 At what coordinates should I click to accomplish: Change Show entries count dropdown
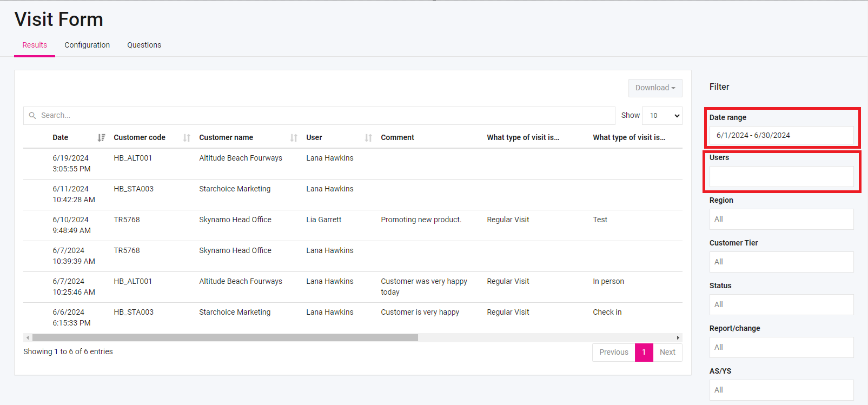point(662,116)
